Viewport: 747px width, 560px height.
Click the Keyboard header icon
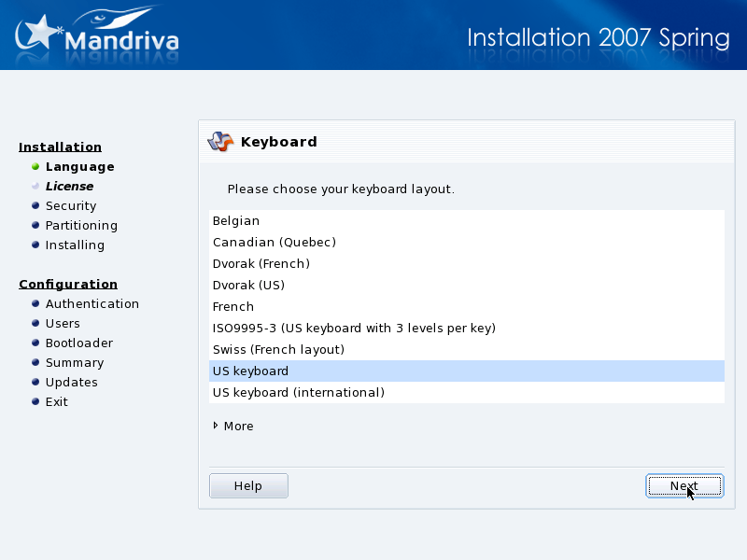coord(220,142)
